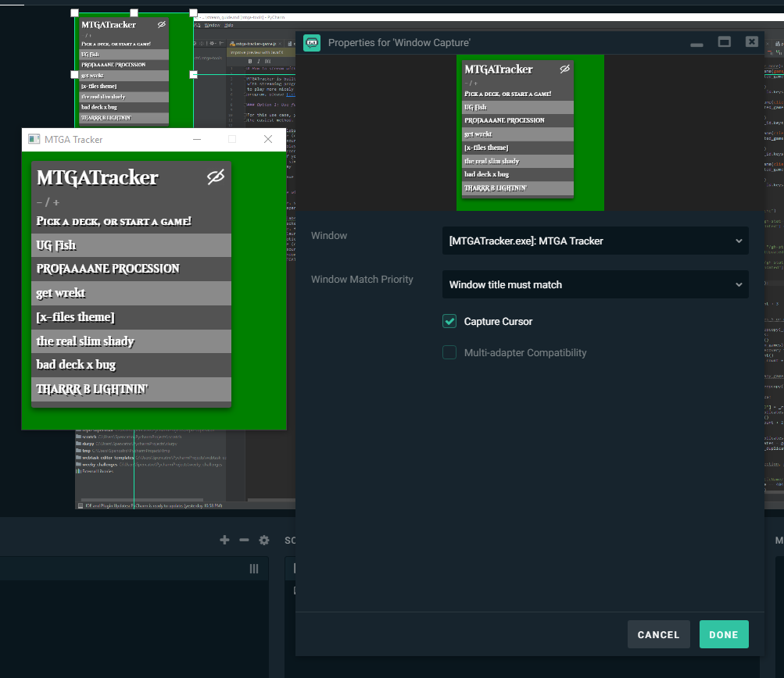Open Window menu in captured PyCharm
The image size is (784, 678).
point(212,25)
